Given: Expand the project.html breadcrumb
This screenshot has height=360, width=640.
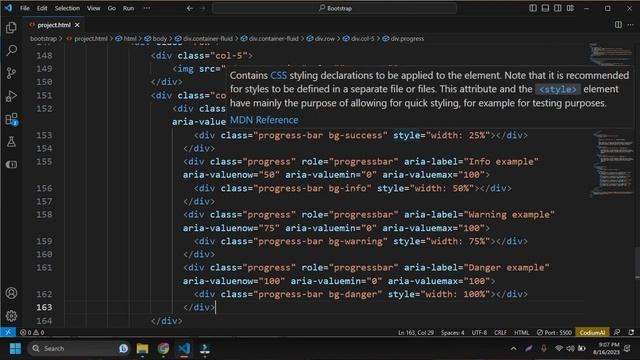Looking at the screenshot, I should tap(91, 39).
